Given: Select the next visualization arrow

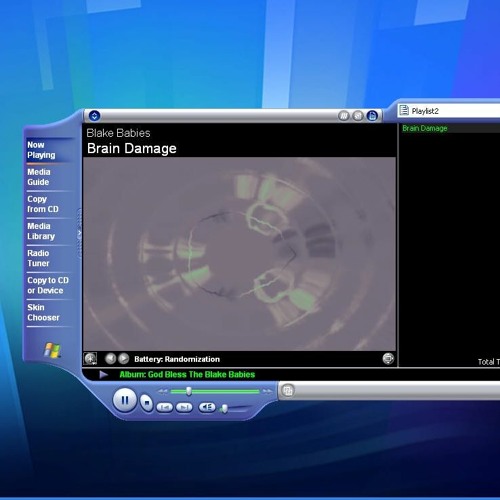Looking at the screenshot, I should click(x=124, y=359).
